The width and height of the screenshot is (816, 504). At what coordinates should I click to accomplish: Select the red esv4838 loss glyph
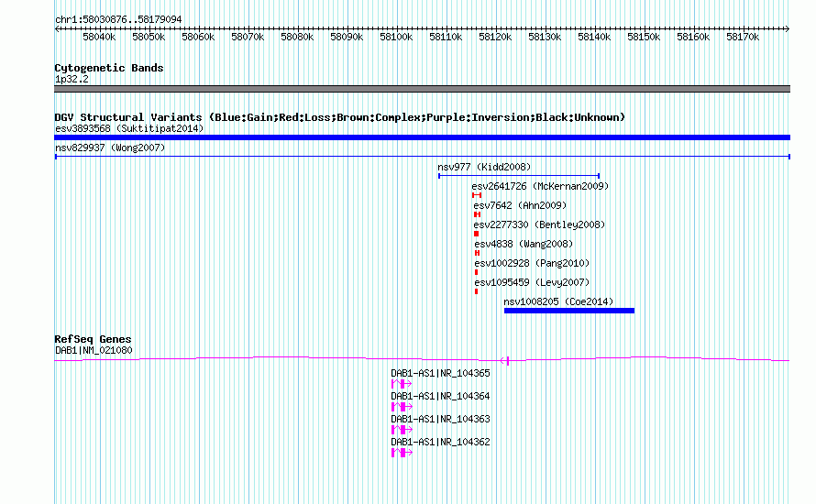tap(477, 253)
